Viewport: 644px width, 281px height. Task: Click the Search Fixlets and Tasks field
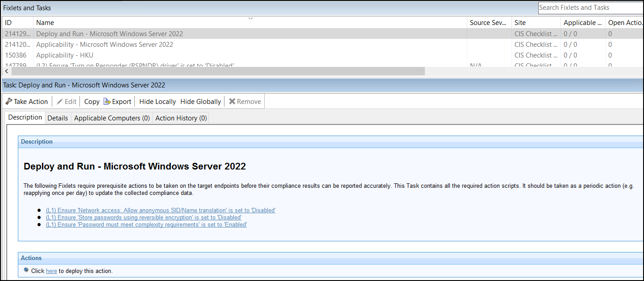590,8
